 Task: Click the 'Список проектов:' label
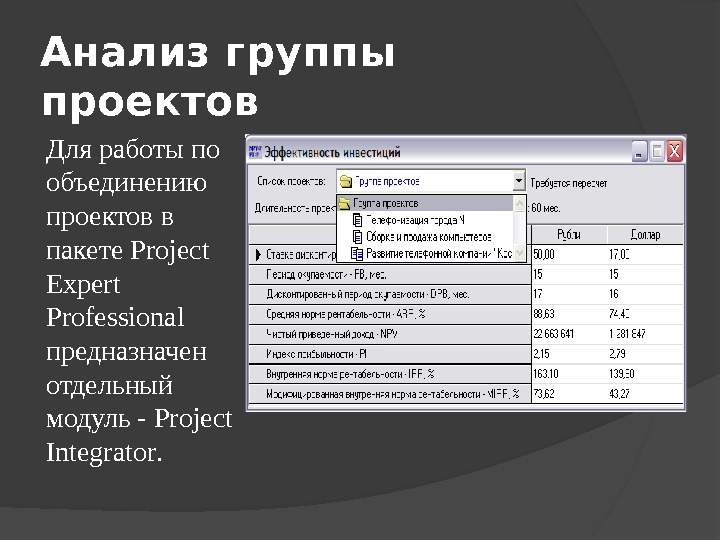291,181
